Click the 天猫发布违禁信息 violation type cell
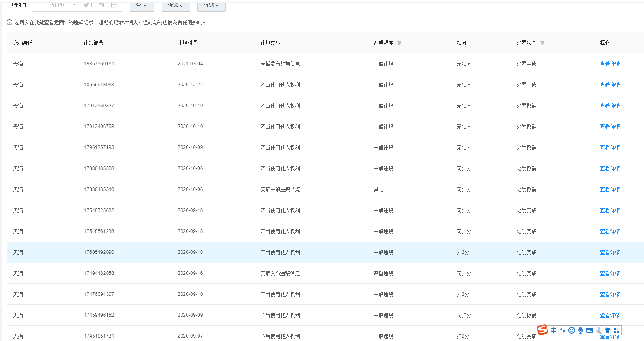This screenshot has height=341, width=644. [x=280, y=273]
